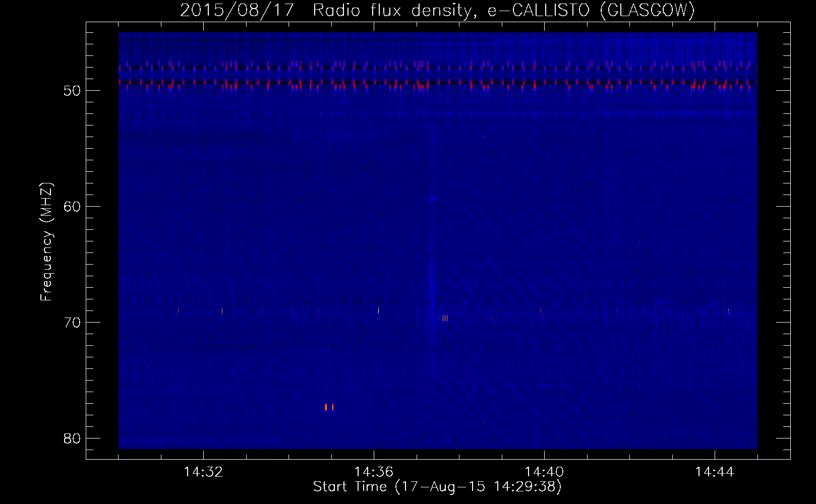The width and height of the screenshot is (816, 504).
Task: Click the plot title mentioning e-CALLISTO (GLASGOW)
Action: click(x=437, y=11)
